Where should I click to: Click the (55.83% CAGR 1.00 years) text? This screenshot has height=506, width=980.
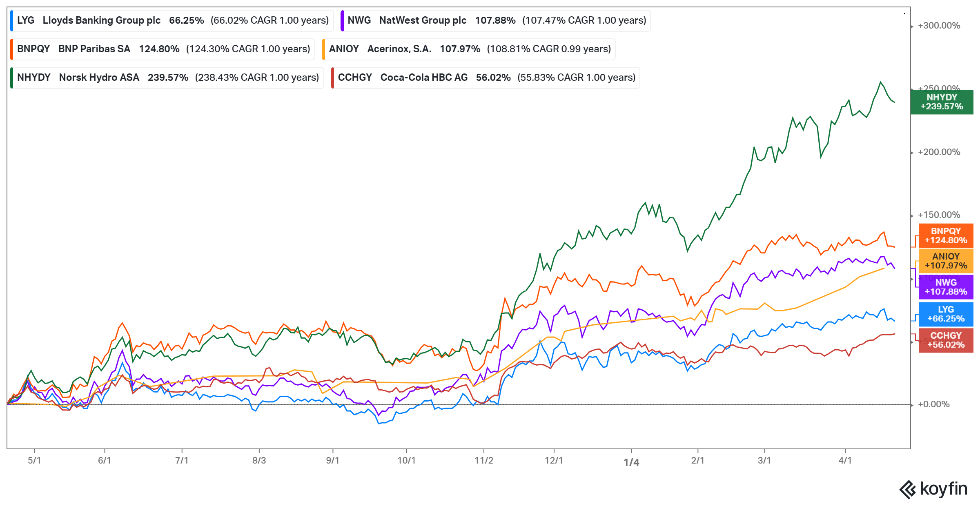(x=577, y=78)
